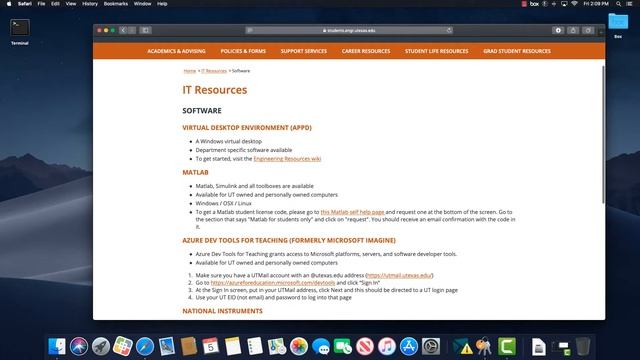Open the Help menu
This screenshot has height=360, width=640.
[x=162, y=4]
